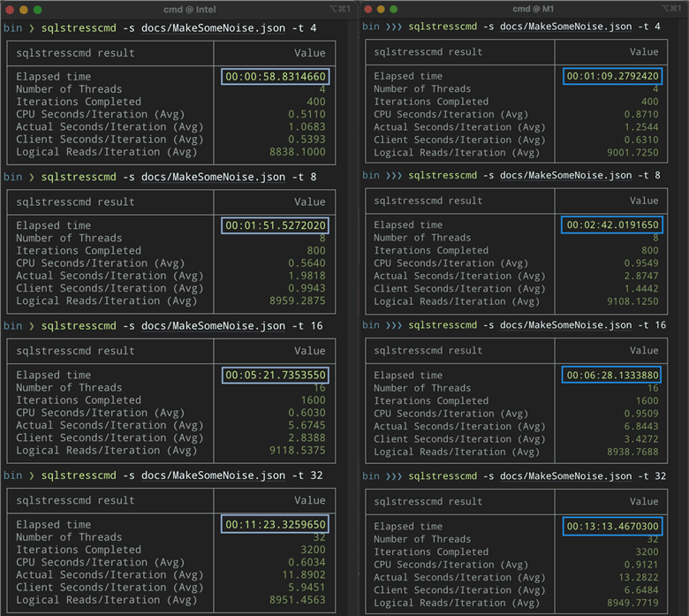This screenshot has height=616, width=689.
Task: Select the M1 elapsed time 00:13:13.4670300
Action: [x=612, y=527]
